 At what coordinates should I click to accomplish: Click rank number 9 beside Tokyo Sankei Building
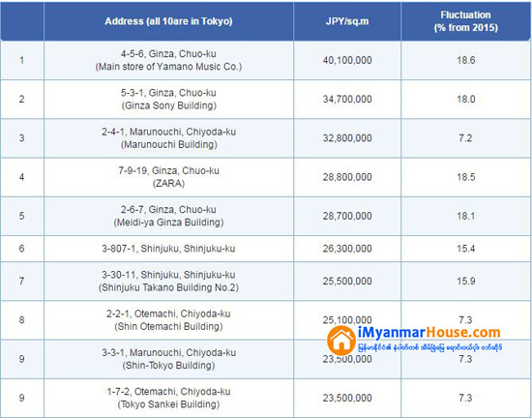[21, 398]
